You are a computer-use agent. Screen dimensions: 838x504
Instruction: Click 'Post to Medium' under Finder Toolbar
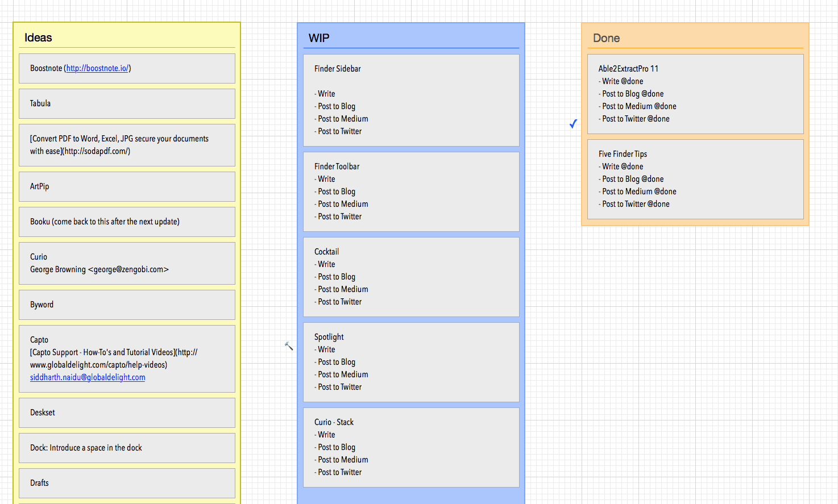pyautogui.click(x=341, y=204)
